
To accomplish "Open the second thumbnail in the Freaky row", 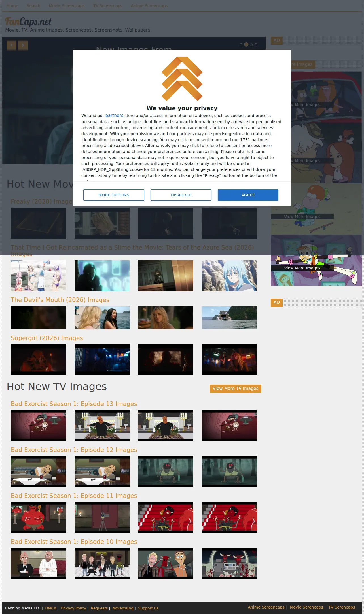I will (x=102, y=223).
